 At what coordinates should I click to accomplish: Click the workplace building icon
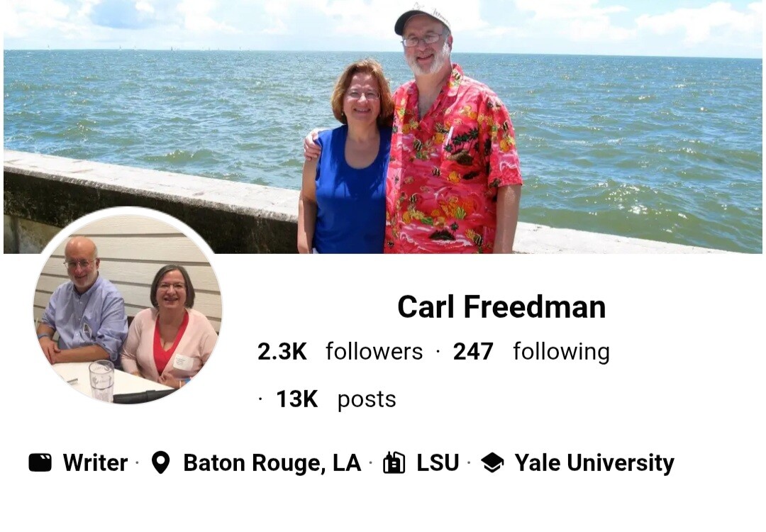tap(394, 462)
